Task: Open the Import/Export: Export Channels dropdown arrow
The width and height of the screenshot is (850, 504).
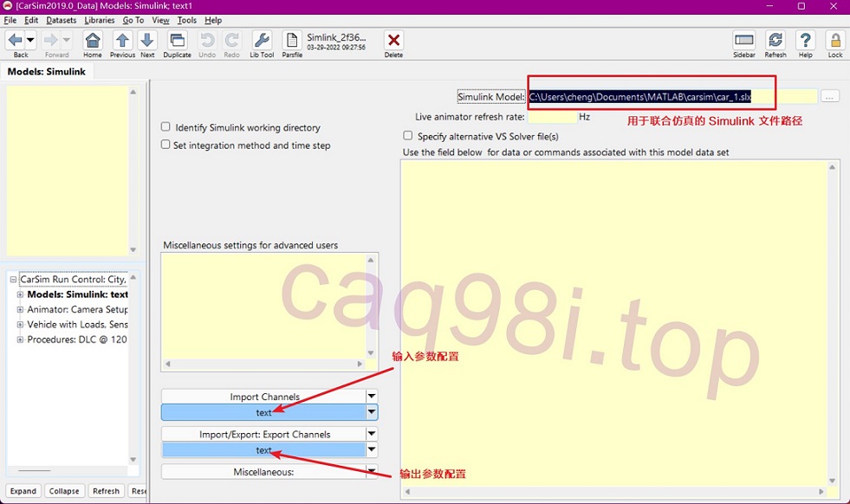Action: 372,434
